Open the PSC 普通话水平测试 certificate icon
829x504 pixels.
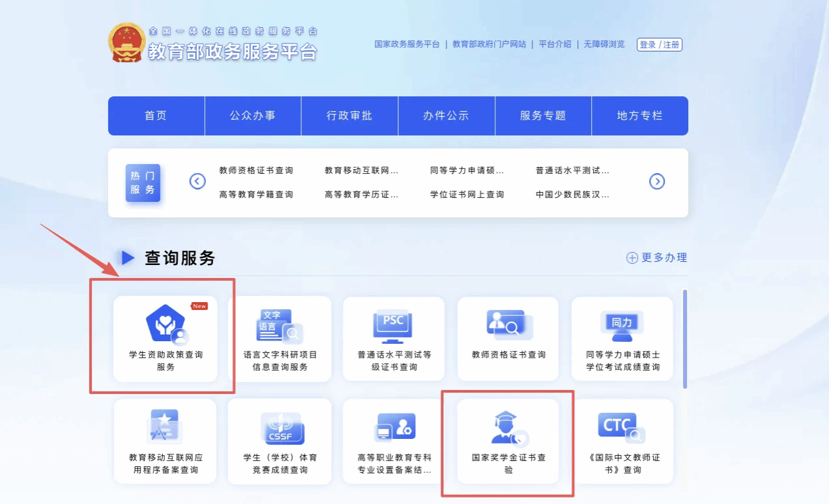[x=393, y=325]
